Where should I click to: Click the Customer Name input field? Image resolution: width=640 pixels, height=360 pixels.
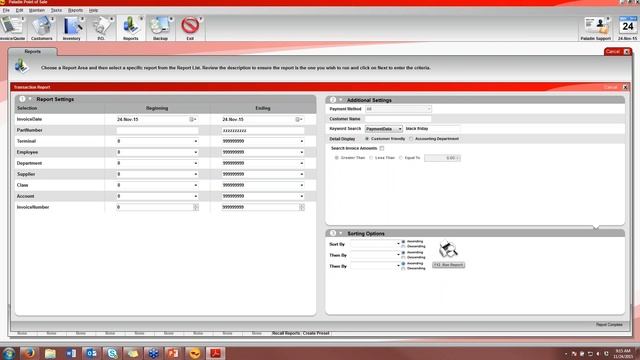click(x=398, y=119)
